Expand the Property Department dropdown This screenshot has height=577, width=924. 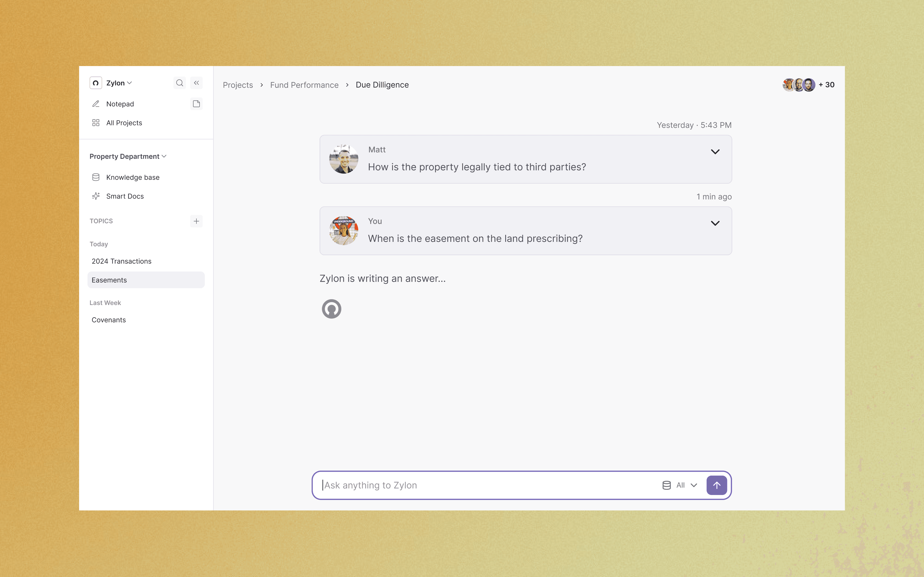point(128,156)
